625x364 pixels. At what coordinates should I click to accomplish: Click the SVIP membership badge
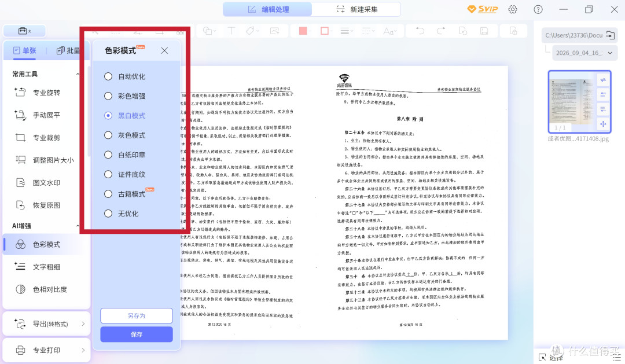(482, 9)
